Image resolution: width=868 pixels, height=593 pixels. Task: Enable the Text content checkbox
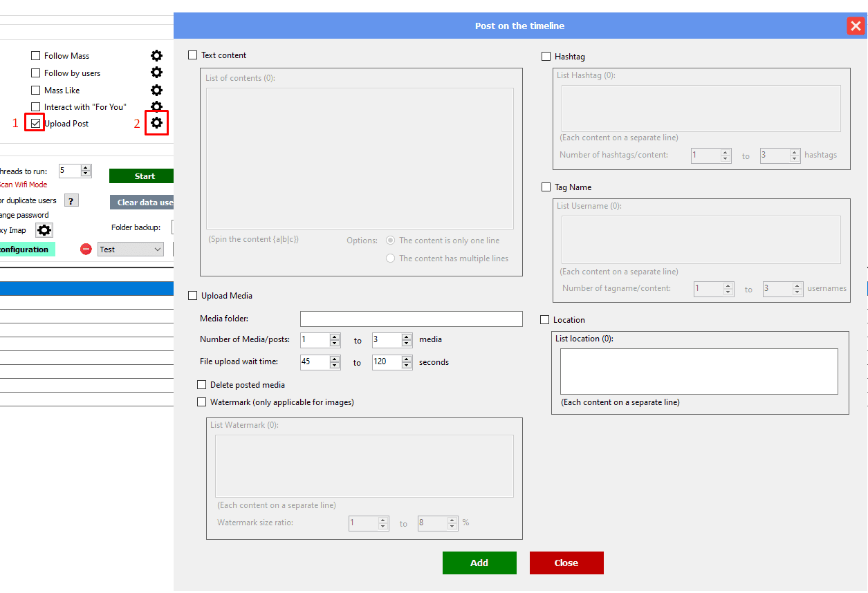point(193,55)
